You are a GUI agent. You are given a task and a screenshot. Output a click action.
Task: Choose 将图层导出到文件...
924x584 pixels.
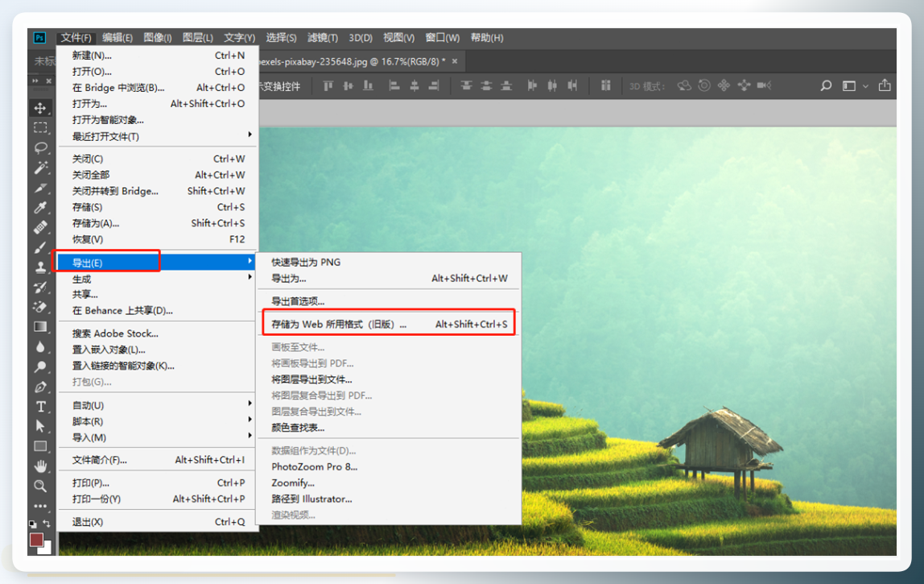point(389,379)
